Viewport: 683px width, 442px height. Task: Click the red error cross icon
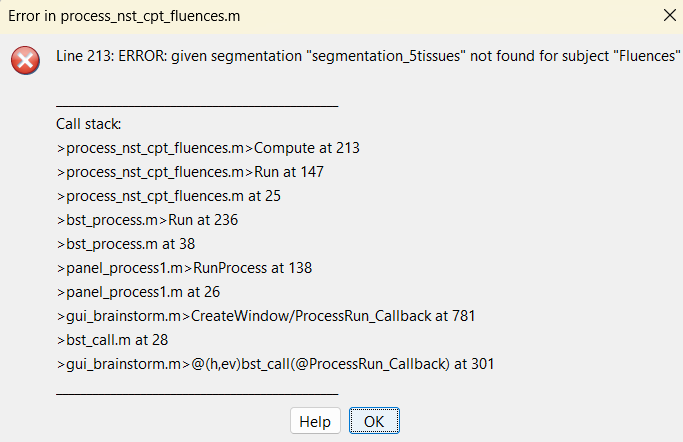[25, 60]
